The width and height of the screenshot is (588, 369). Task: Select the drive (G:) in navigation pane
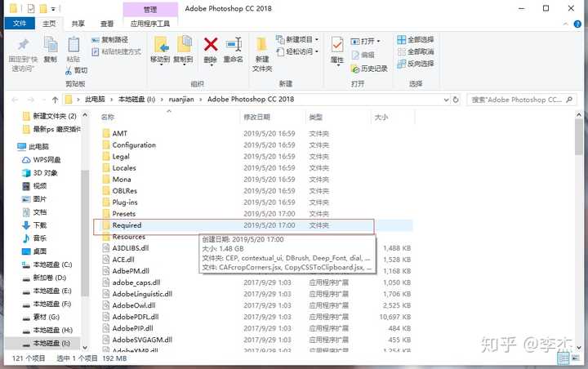coord(42,317)
